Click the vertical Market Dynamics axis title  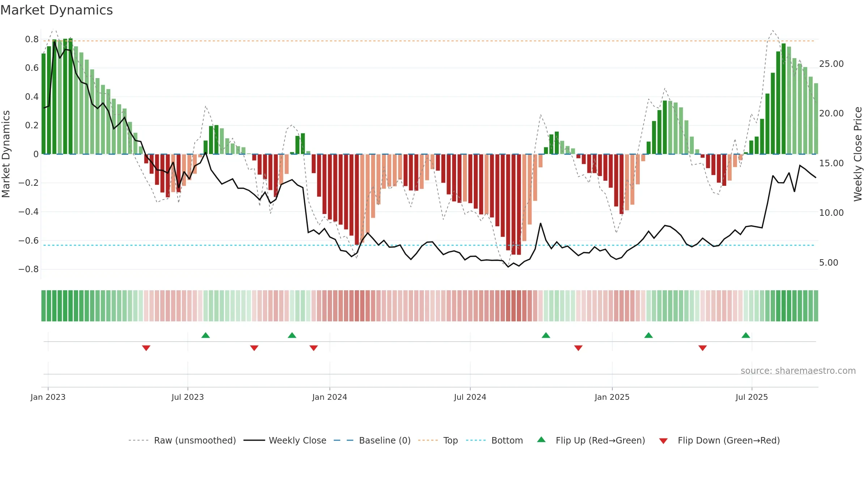point(6,154)
